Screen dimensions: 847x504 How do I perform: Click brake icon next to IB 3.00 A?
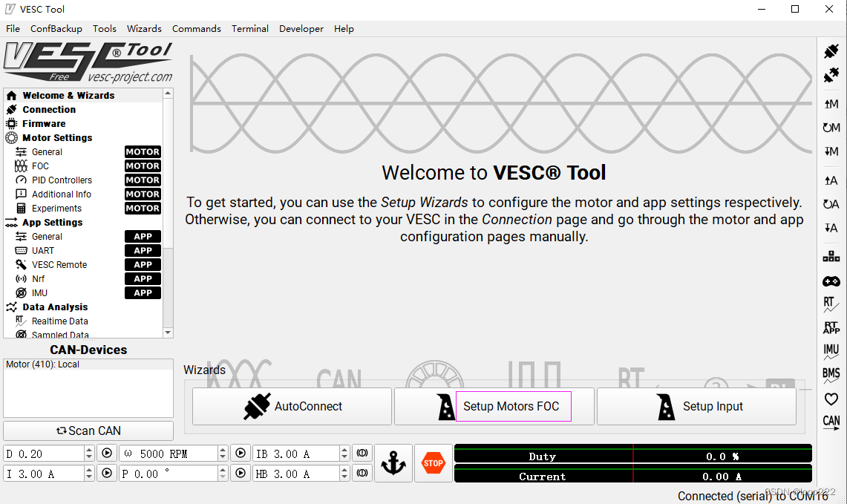[362, 454]
